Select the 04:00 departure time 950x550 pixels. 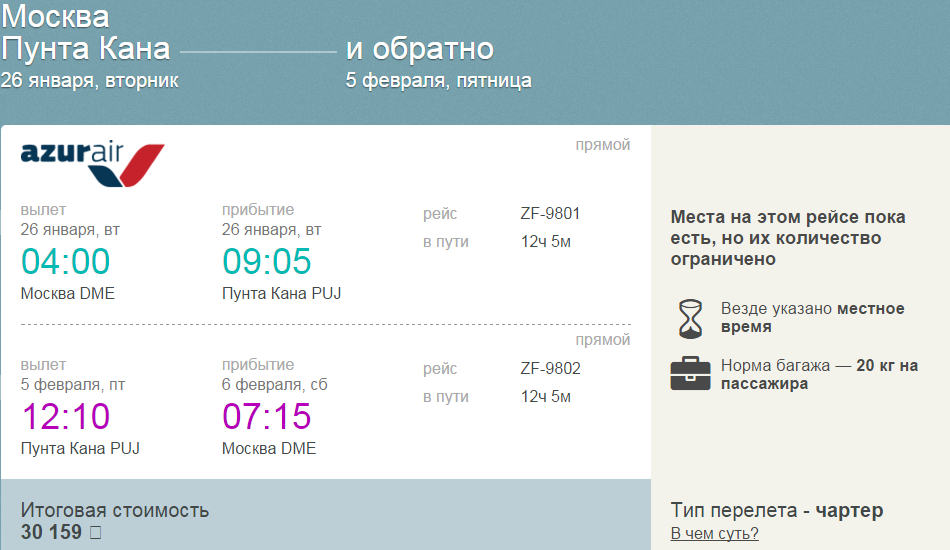pyautogui.click(x=65, y=261)
